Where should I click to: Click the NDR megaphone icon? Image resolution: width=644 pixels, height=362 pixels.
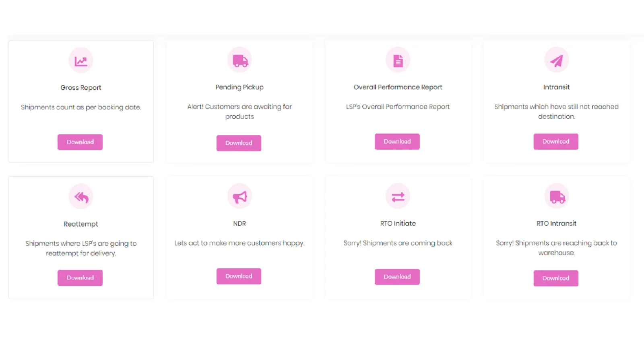pos(240,197)
